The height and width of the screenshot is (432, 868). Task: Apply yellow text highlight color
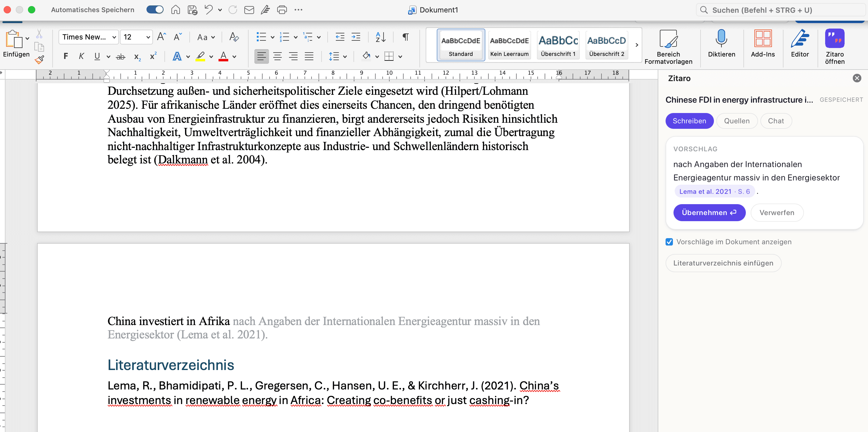200,56
